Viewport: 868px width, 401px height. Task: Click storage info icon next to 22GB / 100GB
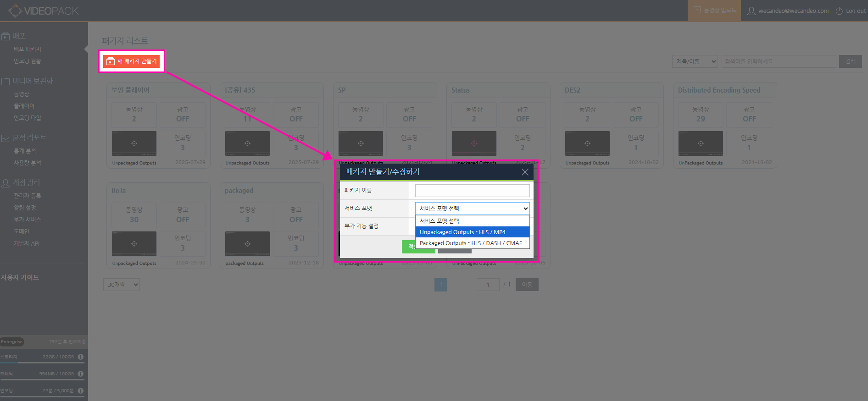pos(81,357)
